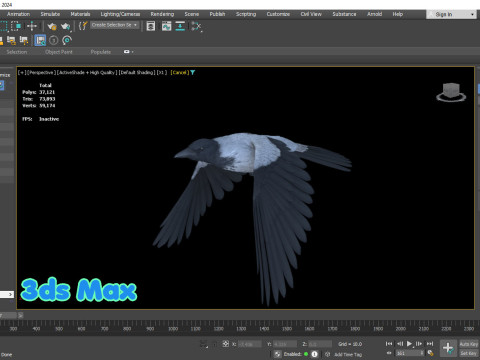This screenshot has width=480, height=360.
Task: Click the viewport [+] general menu label
Action: pos(21,72)
